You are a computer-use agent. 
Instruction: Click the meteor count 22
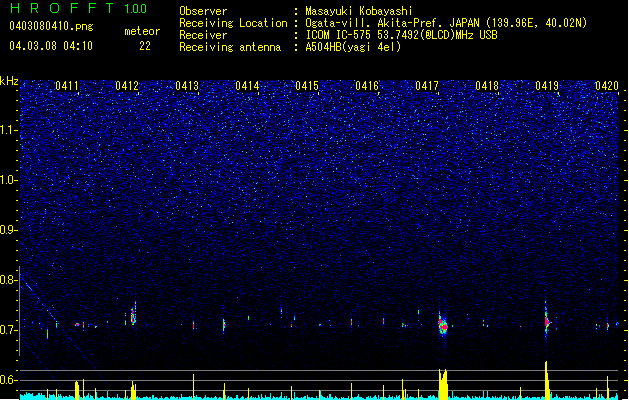(145, 46)
